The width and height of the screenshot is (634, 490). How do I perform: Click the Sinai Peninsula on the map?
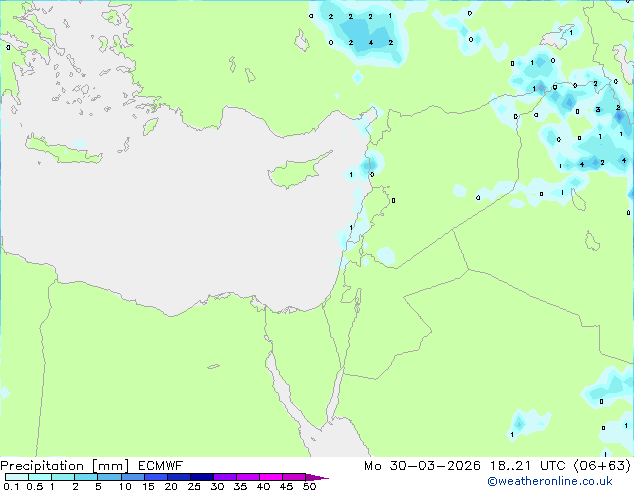pos(309,356)
